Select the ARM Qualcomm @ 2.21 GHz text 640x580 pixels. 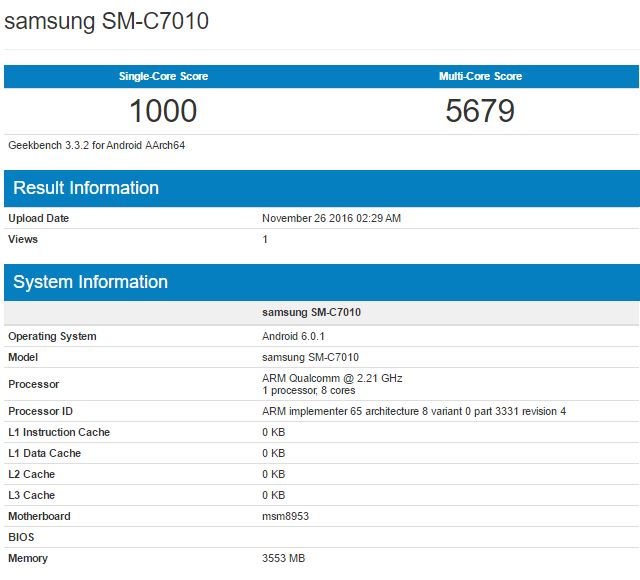coord(332,378)
